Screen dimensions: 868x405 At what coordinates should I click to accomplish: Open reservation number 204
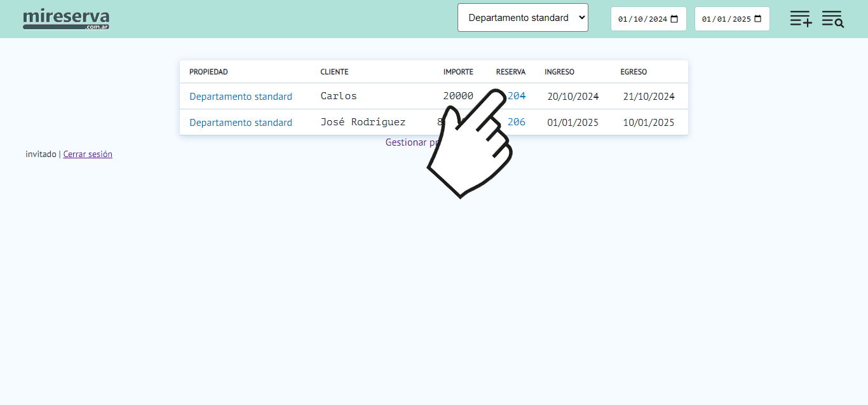pos(518,96)
